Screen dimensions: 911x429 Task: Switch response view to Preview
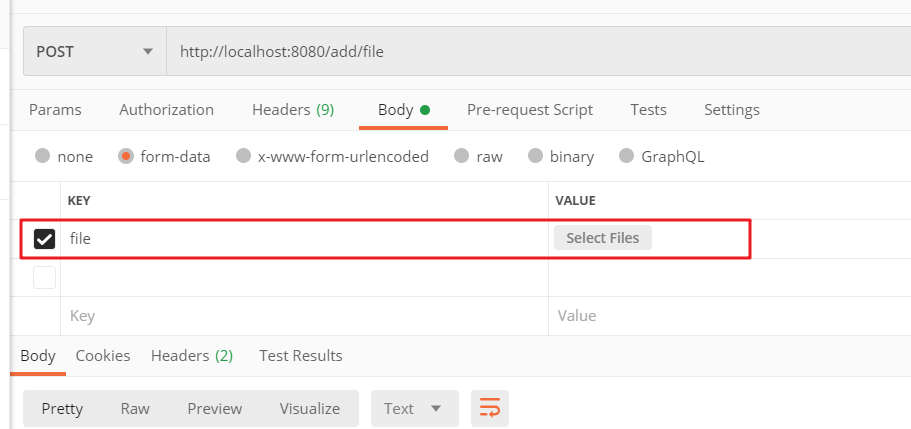214,409
